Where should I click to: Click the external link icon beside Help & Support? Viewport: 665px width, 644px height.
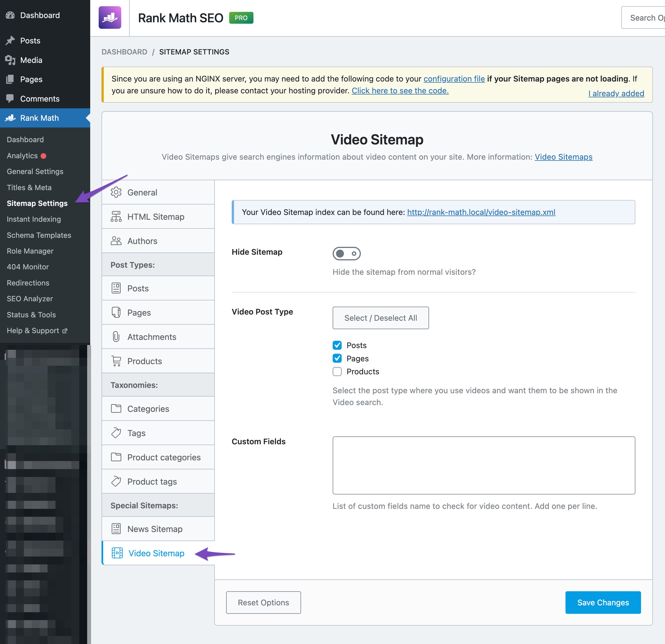point(65,331)
